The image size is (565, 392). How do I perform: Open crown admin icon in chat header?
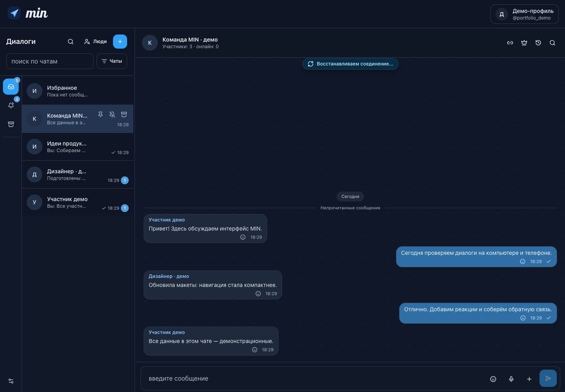tap(524, 43)
